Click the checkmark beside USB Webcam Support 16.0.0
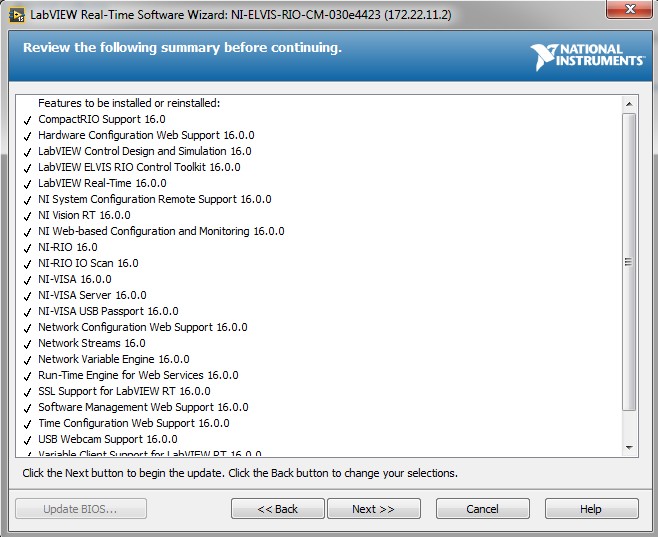 27,440
